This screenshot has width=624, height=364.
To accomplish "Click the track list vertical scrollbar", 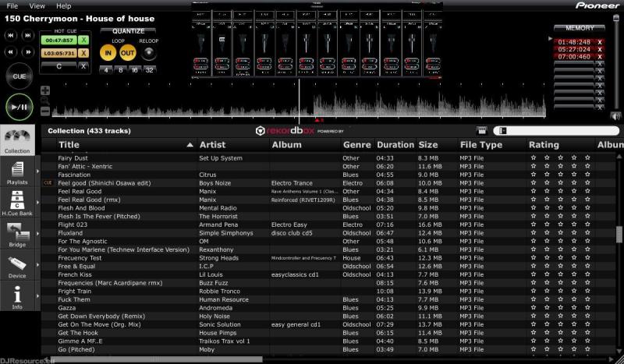I will [619, 234].
